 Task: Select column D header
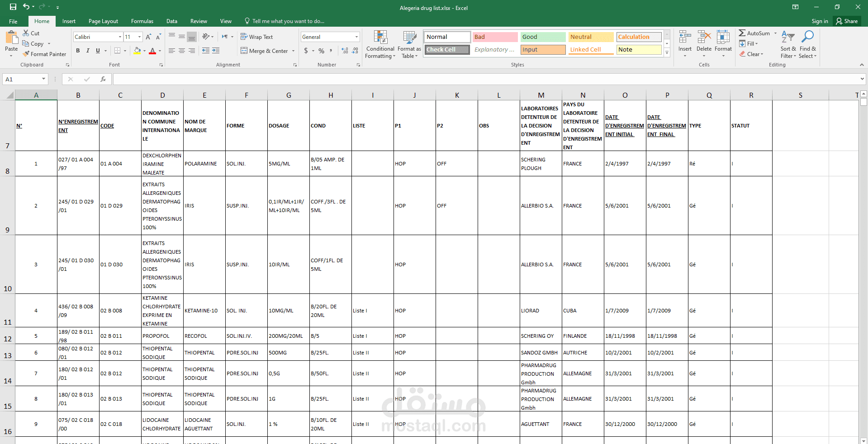coord(162,95)
